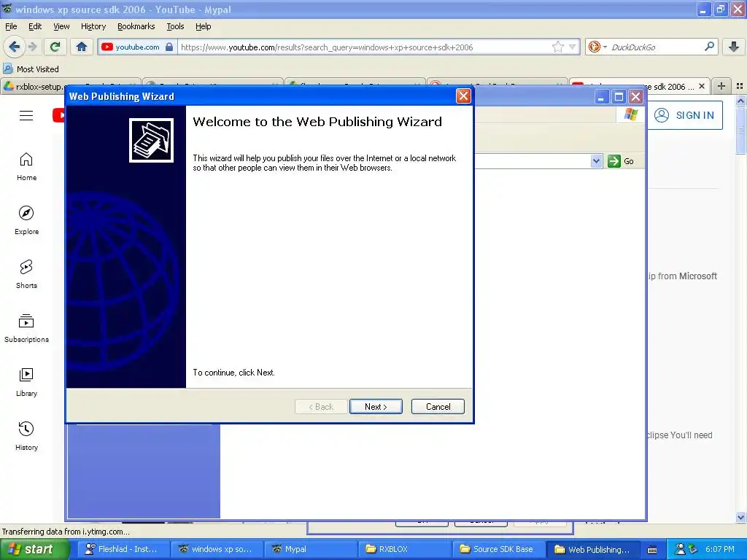Switch to Web Publishing taskbar item
This screenshot has width=747, height=560.
593,549
